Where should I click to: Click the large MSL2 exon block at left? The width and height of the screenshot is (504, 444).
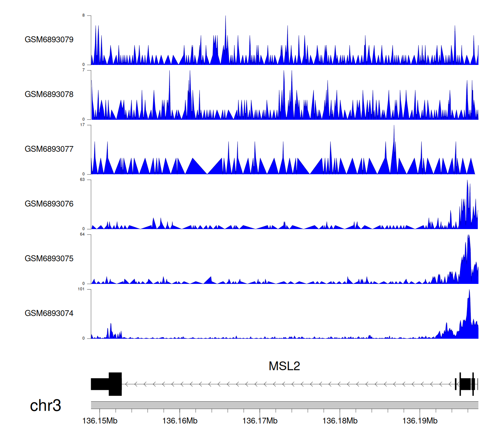click(115, 384)
